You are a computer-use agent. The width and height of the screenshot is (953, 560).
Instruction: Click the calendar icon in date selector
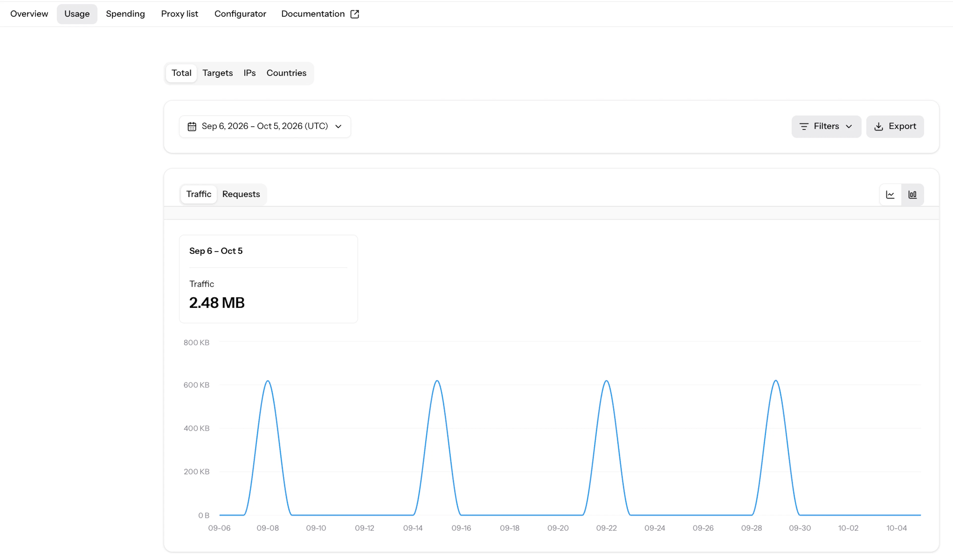coord(192,126)
